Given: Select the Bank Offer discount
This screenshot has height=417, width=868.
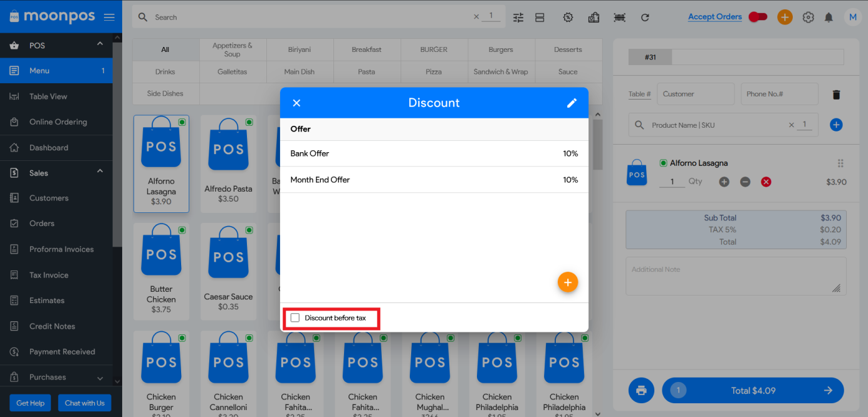Looking at the screenshot, I should point(434,153).
